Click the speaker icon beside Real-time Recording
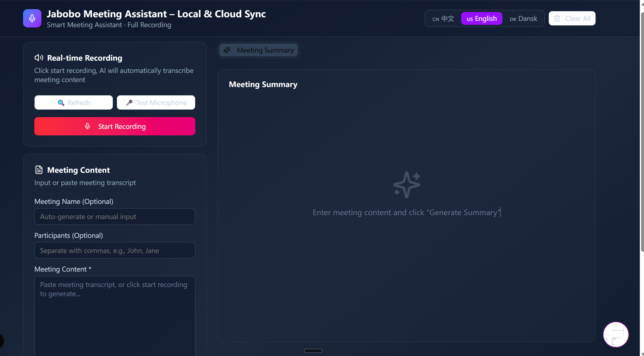 tap(39, 58)
